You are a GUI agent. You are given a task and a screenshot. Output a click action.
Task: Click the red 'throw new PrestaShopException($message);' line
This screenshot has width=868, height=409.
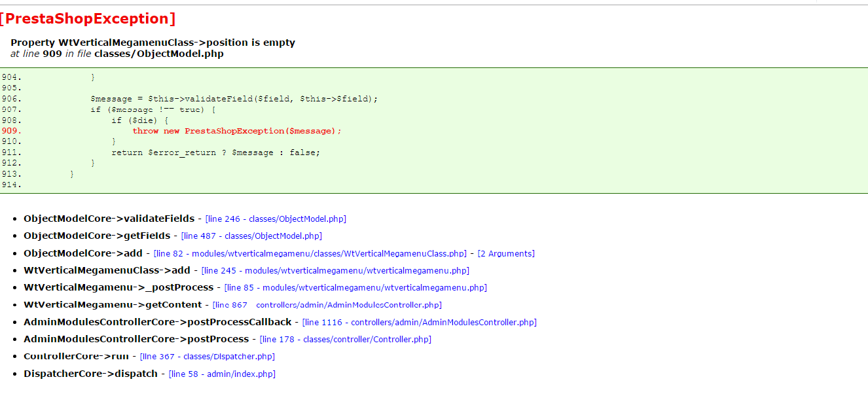[237, 131]
